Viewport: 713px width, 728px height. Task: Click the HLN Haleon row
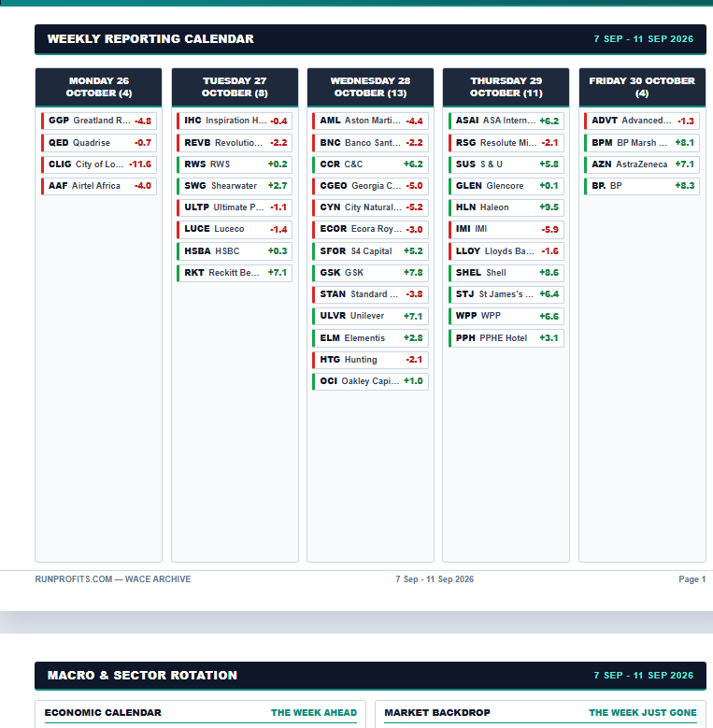pos(506,207)
